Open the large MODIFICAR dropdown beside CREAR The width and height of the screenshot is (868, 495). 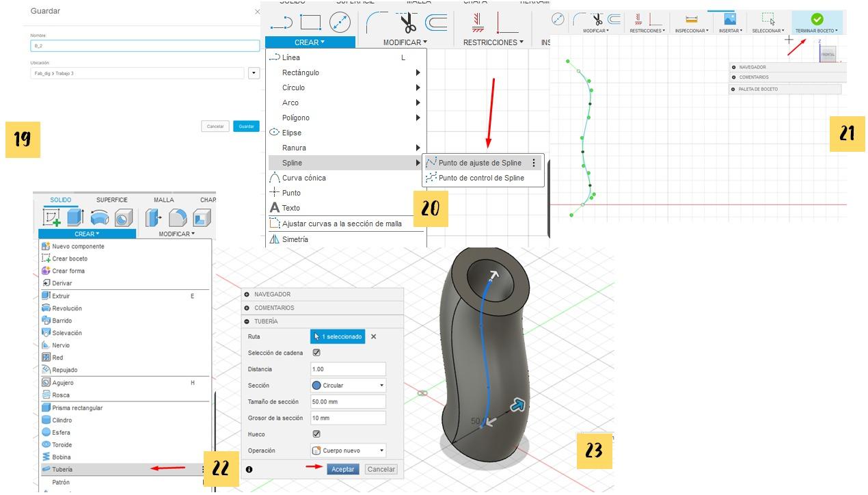click(x=405, y=42)
